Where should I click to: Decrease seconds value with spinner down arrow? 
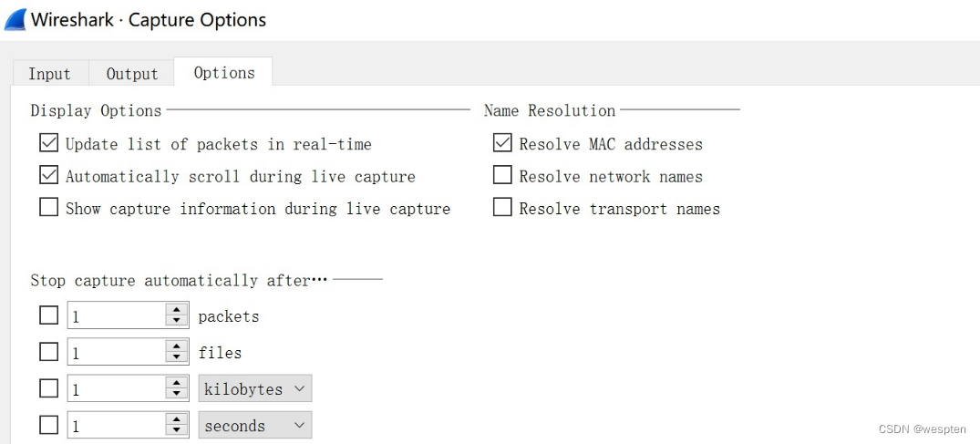[177, 431]
